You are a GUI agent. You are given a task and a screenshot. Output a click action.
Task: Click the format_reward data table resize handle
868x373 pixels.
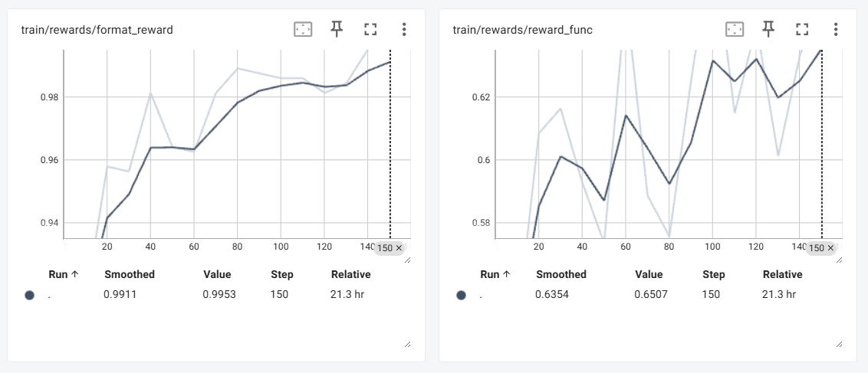(x=407, y=344)
